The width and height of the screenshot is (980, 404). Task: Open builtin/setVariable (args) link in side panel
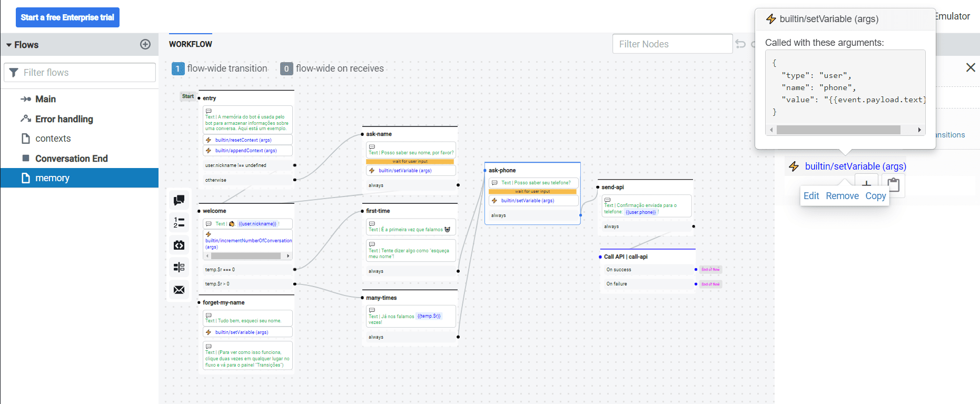856,166
